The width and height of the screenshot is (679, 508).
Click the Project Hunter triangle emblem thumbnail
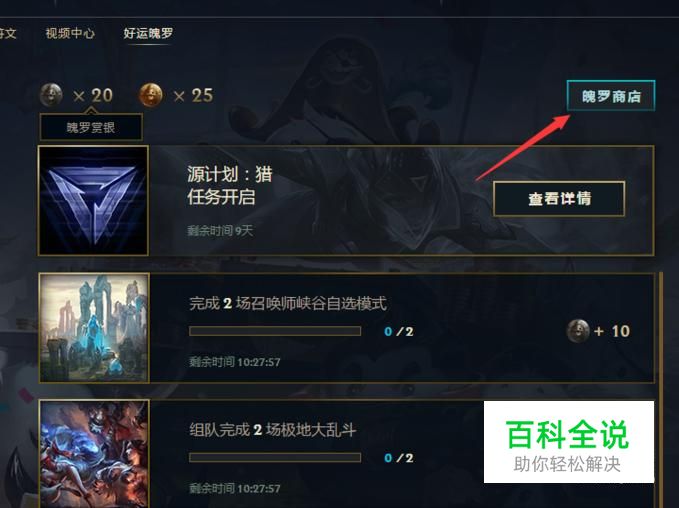pos(93,201)
